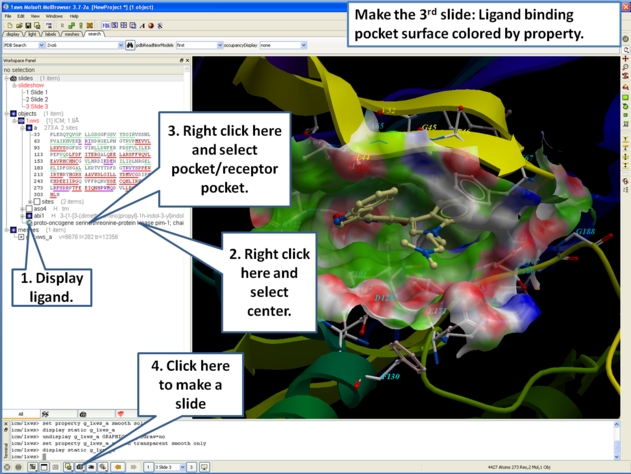Open the pdbReadNewModels dropdown

[x=218, y=45]
